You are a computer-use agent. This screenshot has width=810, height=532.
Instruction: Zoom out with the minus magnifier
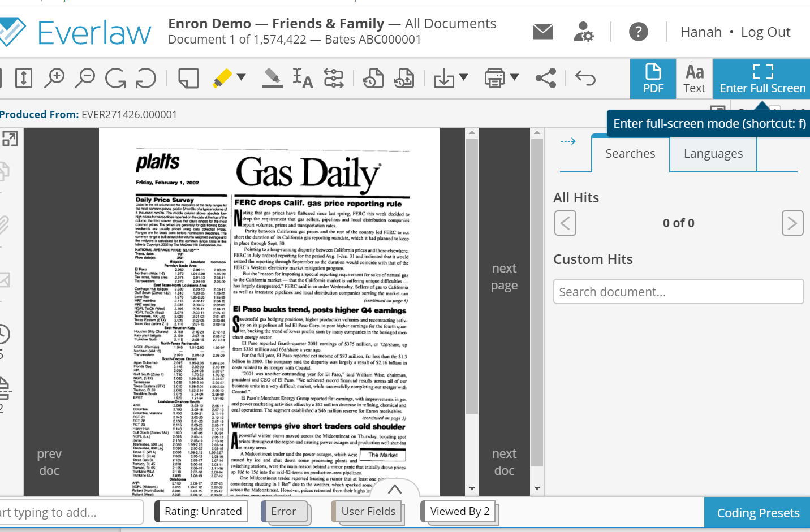point(85,78)
